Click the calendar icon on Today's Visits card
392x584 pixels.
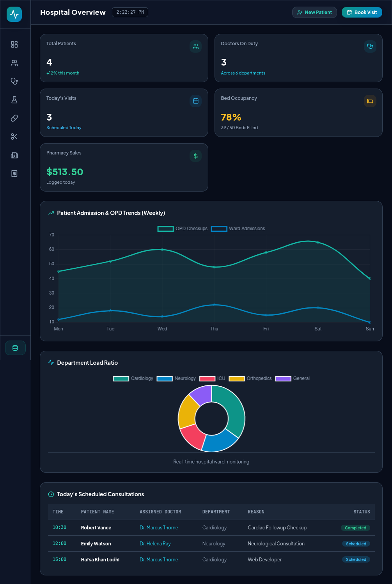click(196, 101)
